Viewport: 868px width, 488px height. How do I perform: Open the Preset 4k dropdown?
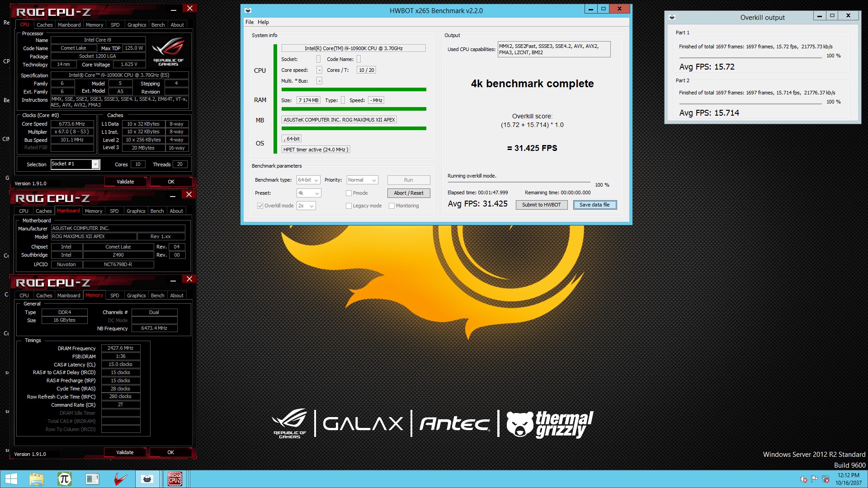tap(309, 193)
